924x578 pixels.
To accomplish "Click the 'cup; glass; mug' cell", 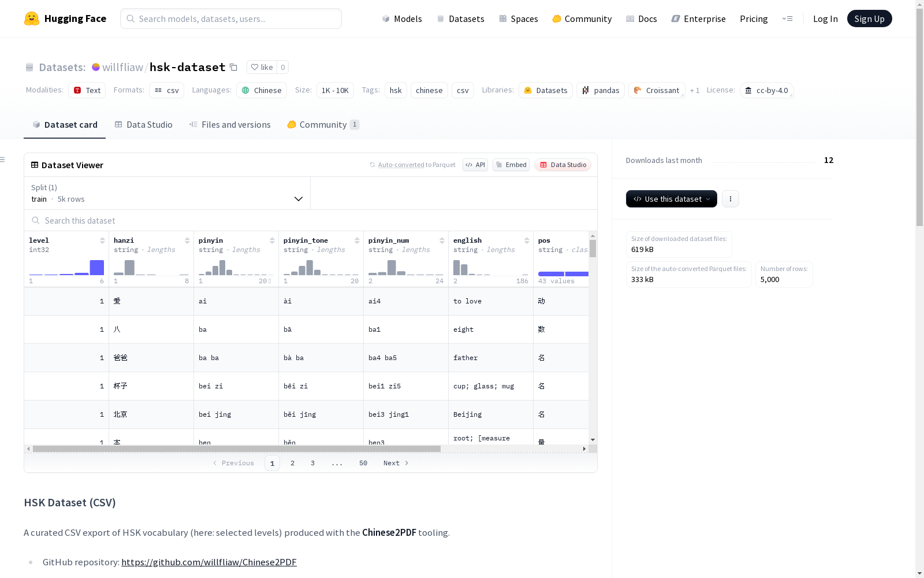I will pos(491,386).
